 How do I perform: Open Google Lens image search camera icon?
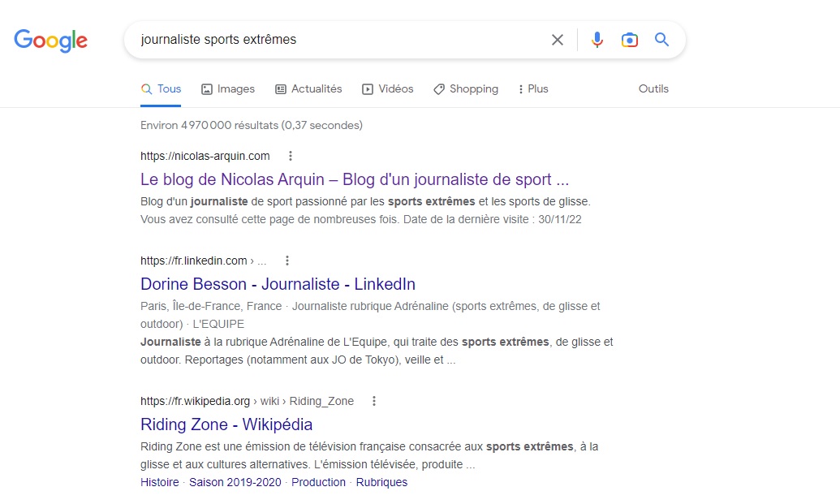629,40
